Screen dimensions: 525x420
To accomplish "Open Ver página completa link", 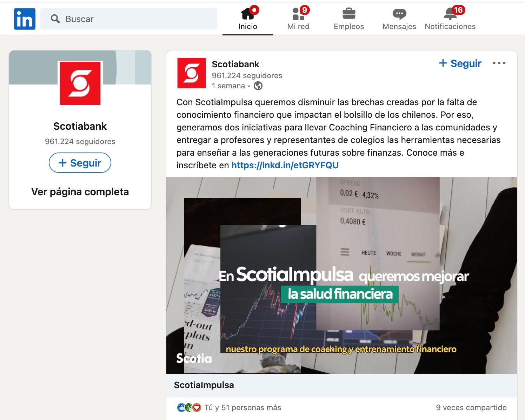I will click(80, 192).
